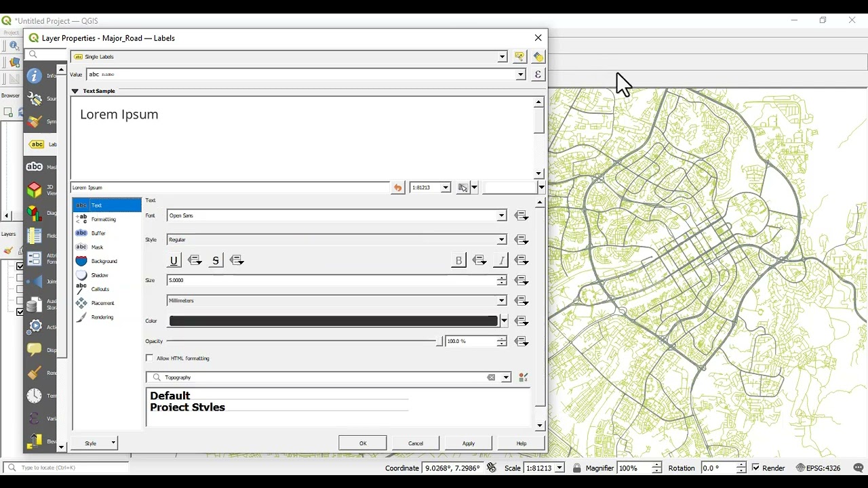The height and width of the screenshot is (488, 868).
Task: Open the Attributes Form tab in sidebar
Action: [x=41, y=258]
